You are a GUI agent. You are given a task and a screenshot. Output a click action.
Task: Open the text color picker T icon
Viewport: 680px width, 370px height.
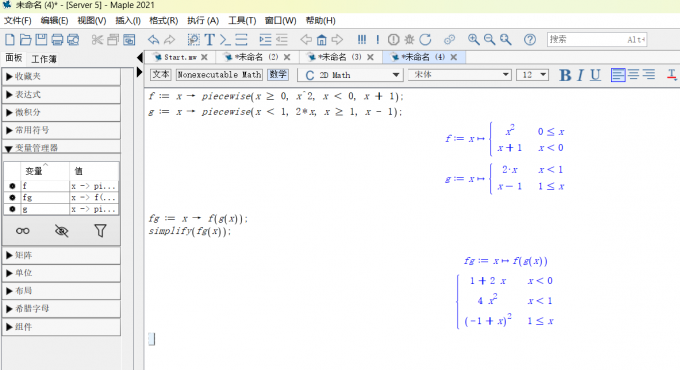point(671,75)
